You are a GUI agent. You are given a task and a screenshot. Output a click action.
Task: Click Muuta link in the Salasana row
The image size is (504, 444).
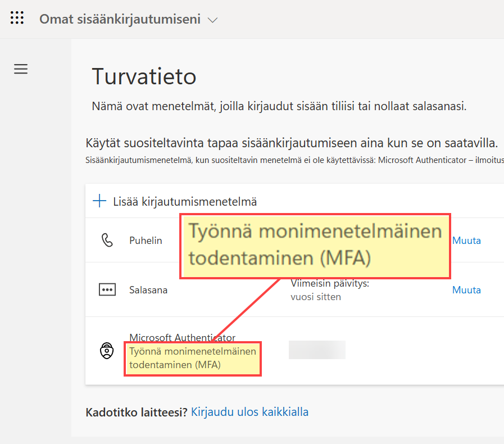click(466, 290)
